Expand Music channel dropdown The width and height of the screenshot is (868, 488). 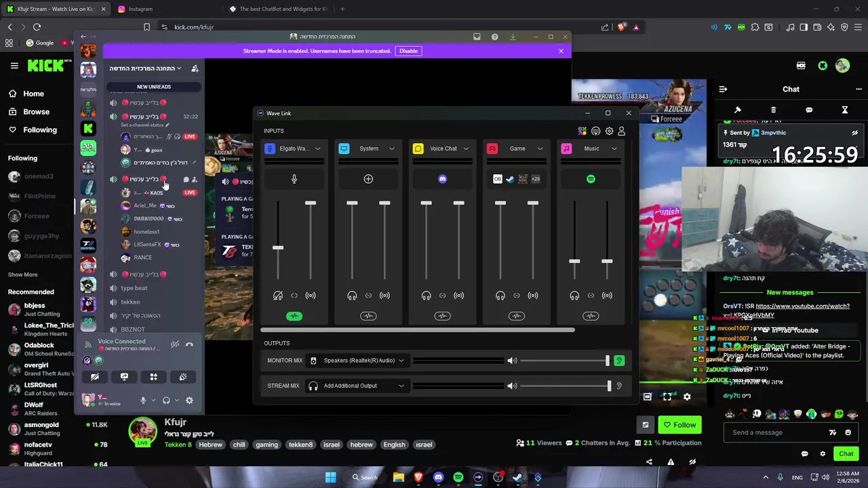pyautogui.click(x=614, y=148)
